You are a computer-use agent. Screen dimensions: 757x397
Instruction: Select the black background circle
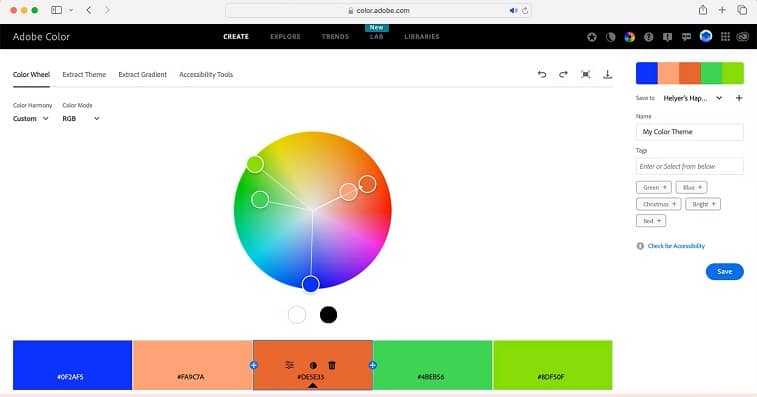tap(328, 315)
